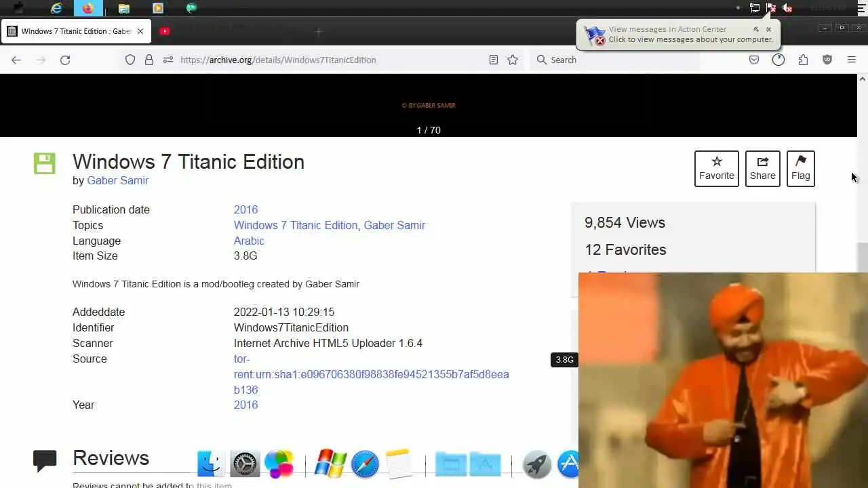Open the uBlock Origin shield extension
This screenshot has height=488, width=868.
click(x=827, y=60)
